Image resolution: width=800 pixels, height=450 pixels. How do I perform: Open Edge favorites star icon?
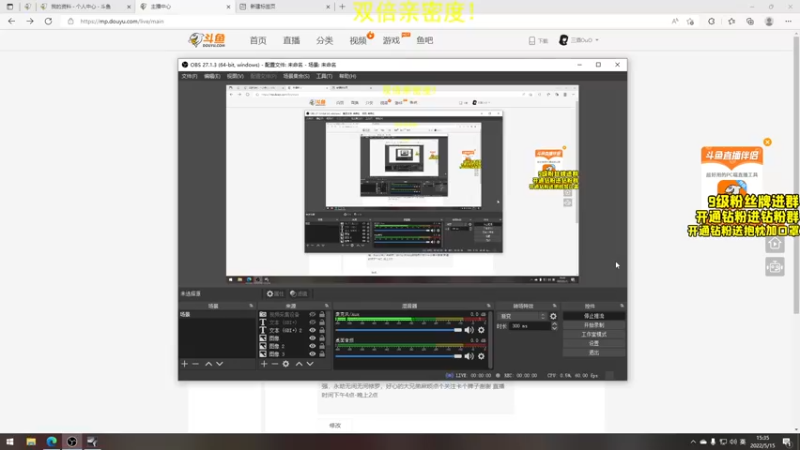click(731, 21)
